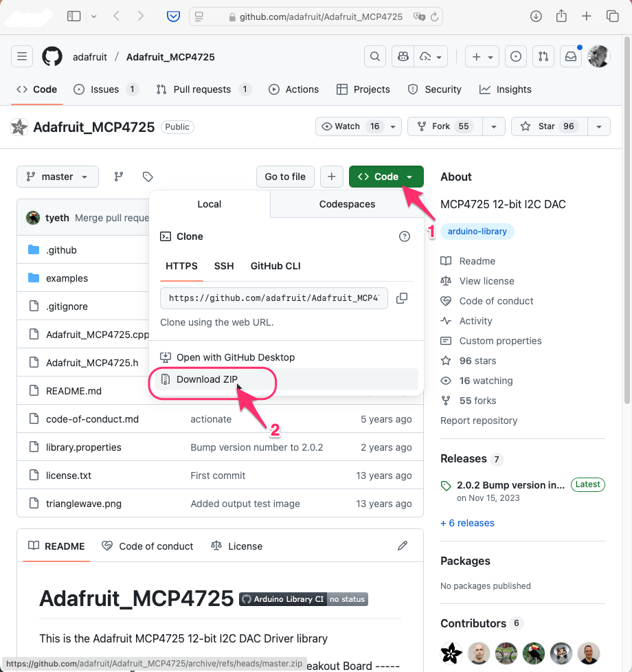Show Safari downloads
632x672 pixels.
[536, 16]
